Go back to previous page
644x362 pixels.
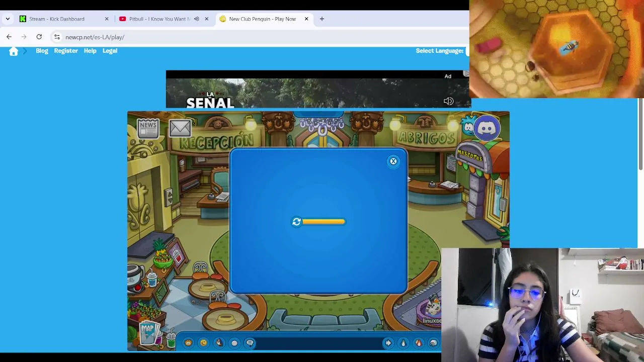coord(9,37)
